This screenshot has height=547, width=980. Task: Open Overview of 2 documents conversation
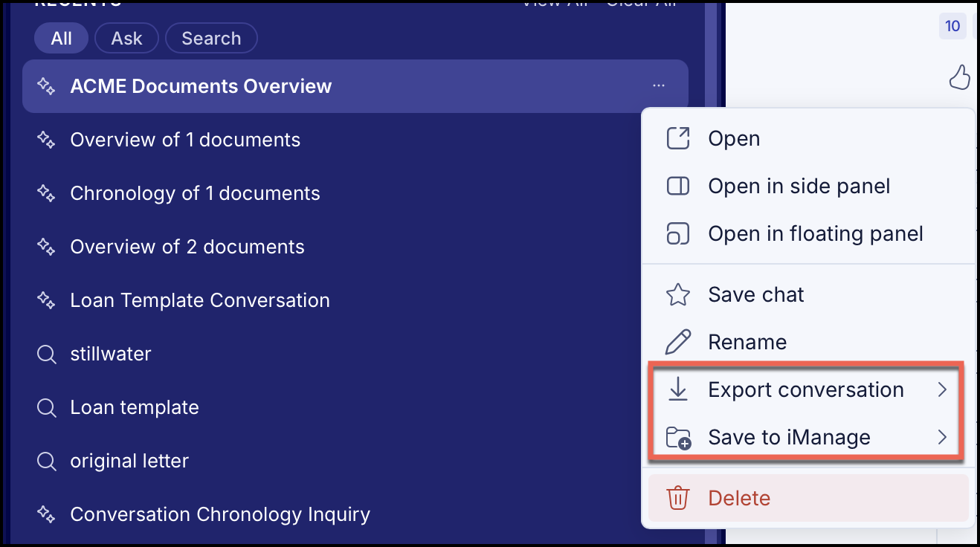[187, 247]
